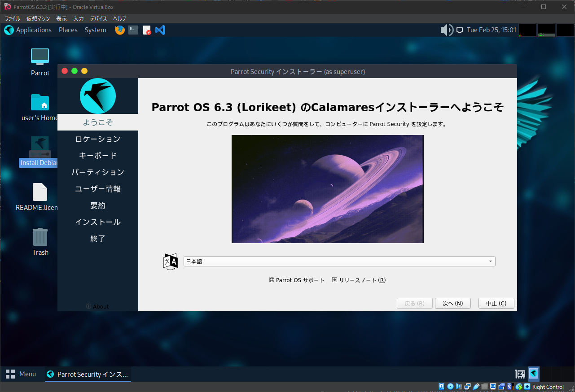
Task: Open the System menu
Action: click(x=96, y=30)
